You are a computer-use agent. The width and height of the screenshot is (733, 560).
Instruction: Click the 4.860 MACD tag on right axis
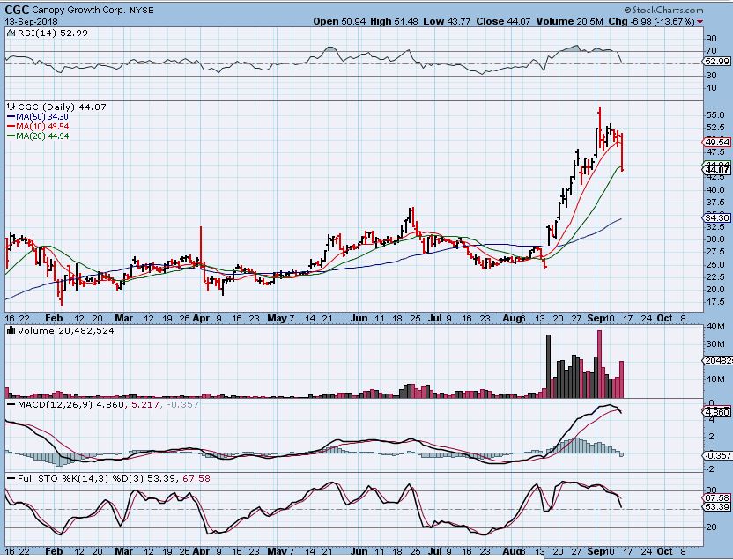716,412
